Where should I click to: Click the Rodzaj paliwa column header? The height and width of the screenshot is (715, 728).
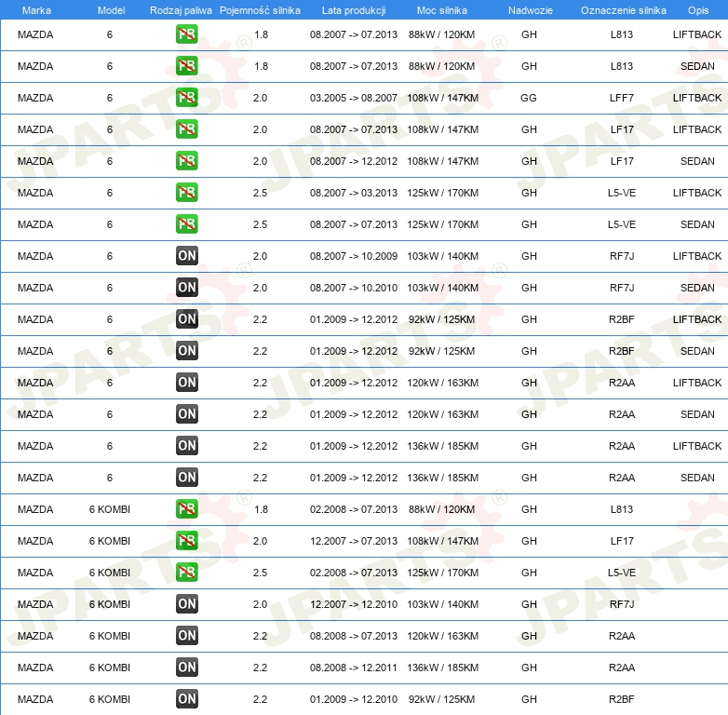point(181,10)
